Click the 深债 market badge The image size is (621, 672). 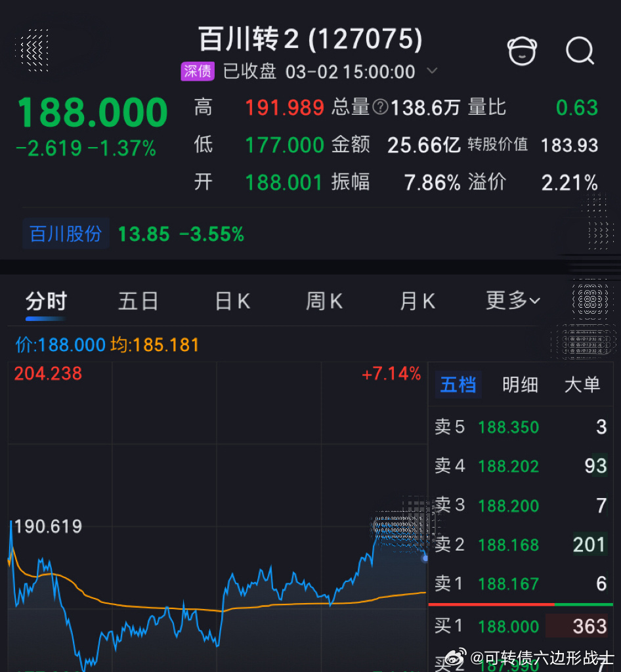197,72
